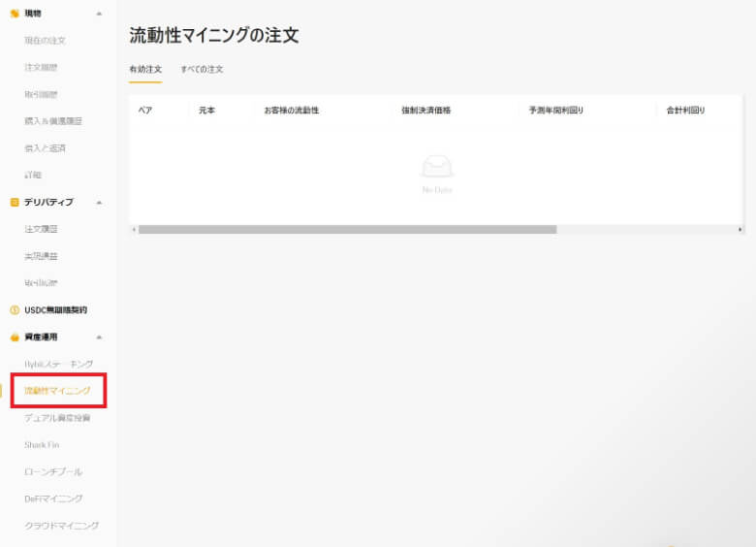Open デュアル資産投資 in the sidebar

pos(57,418)
